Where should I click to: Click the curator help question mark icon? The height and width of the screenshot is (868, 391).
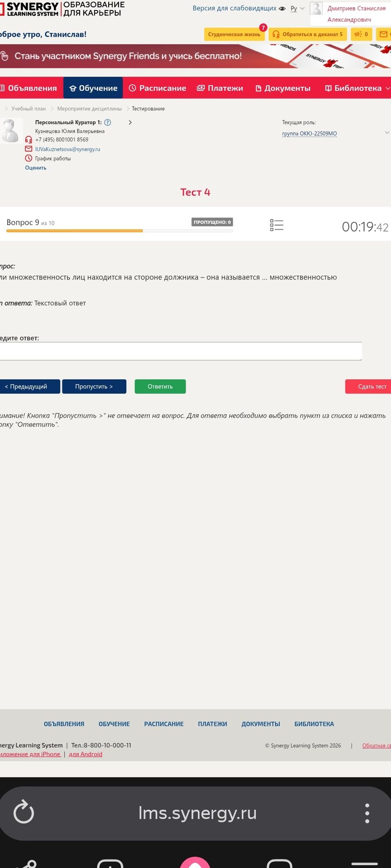108,123
